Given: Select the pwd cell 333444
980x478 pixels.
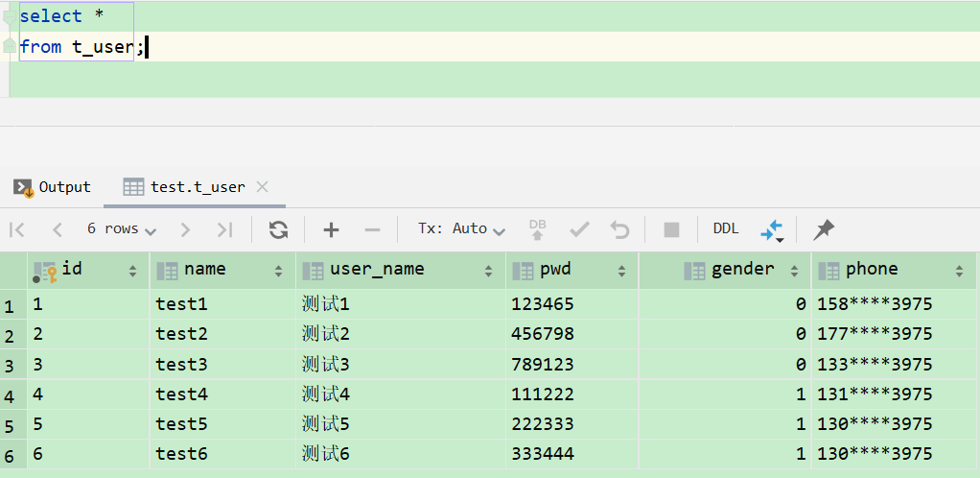Looking at the screenshot, I should [572, 454].
